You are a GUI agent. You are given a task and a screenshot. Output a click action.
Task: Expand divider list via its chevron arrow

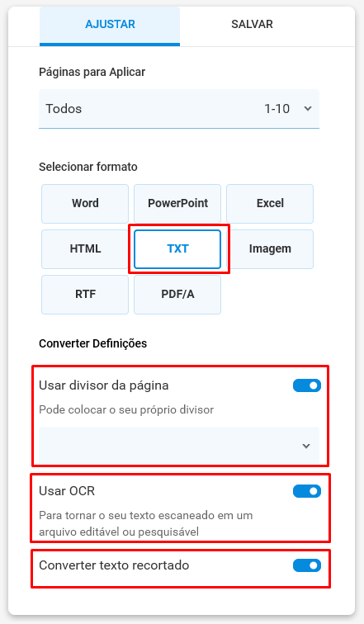(x=306, y=446)
